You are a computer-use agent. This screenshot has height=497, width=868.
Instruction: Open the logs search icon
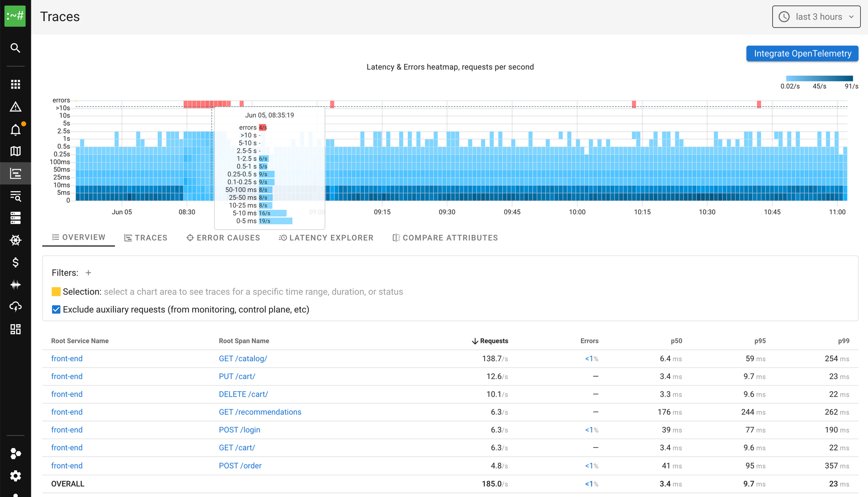click(x=15, y=196)
